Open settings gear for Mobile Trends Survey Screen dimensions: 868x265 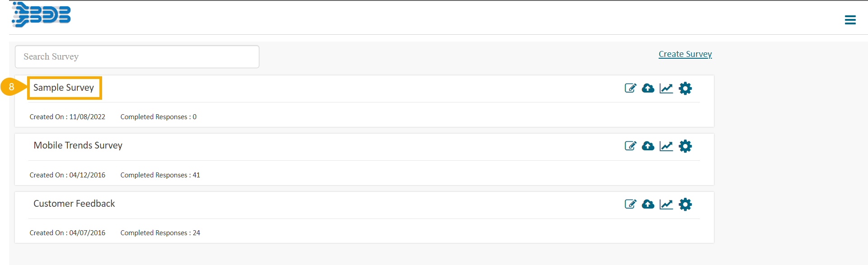coord(685,146)
